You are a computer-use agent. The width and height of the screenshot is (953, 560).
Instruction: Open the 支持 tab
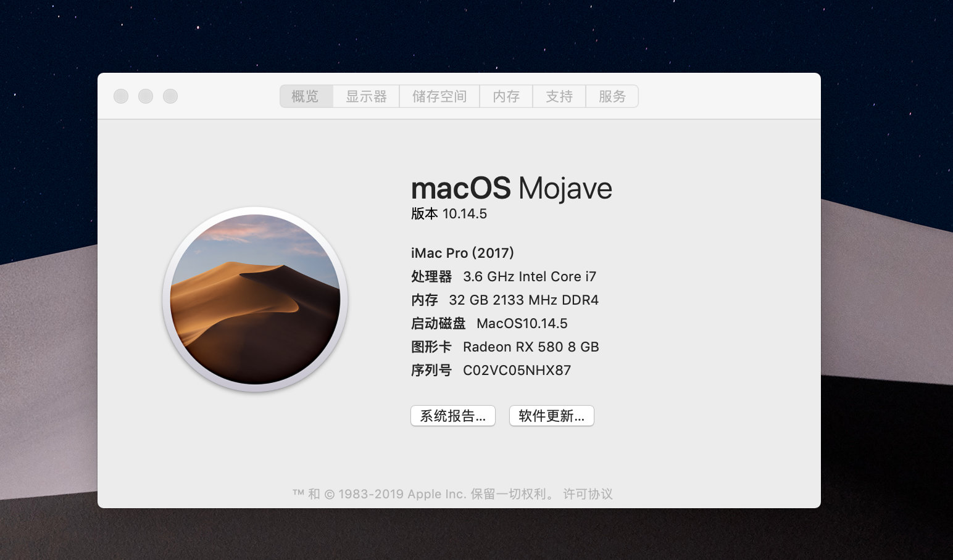pos(559,96)
